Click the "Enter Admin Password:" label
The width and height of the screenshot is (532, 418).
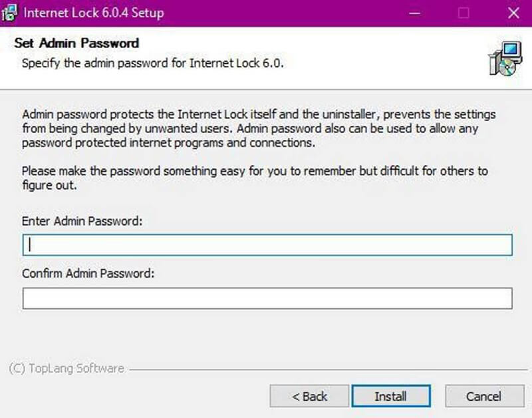tap(82, 221)
